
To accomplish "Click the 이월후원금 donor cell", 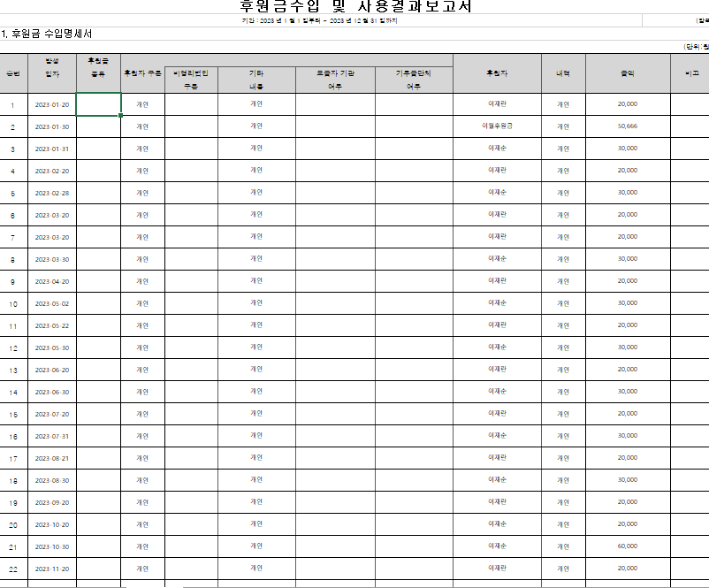I will (x=498, y=126).
